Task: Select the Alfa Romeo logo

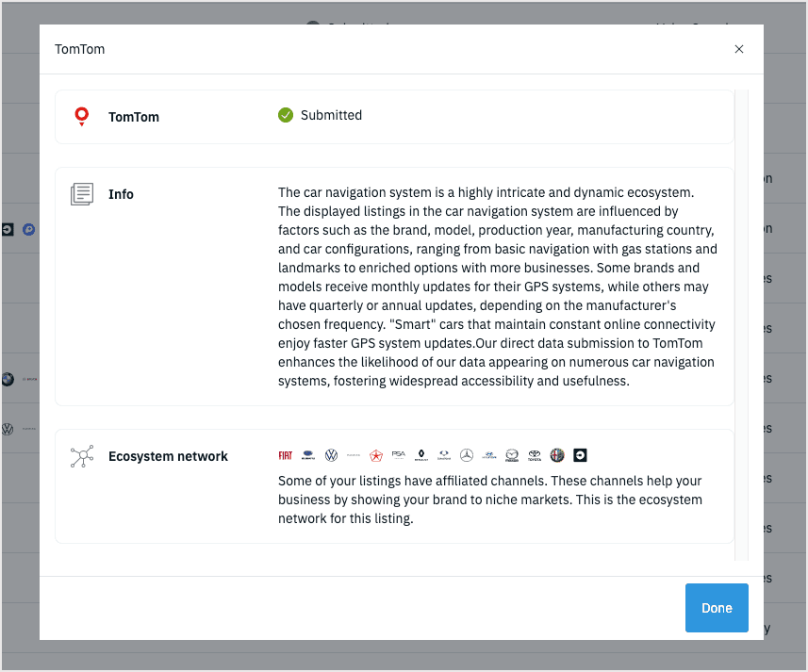Action: click(557, 455)
